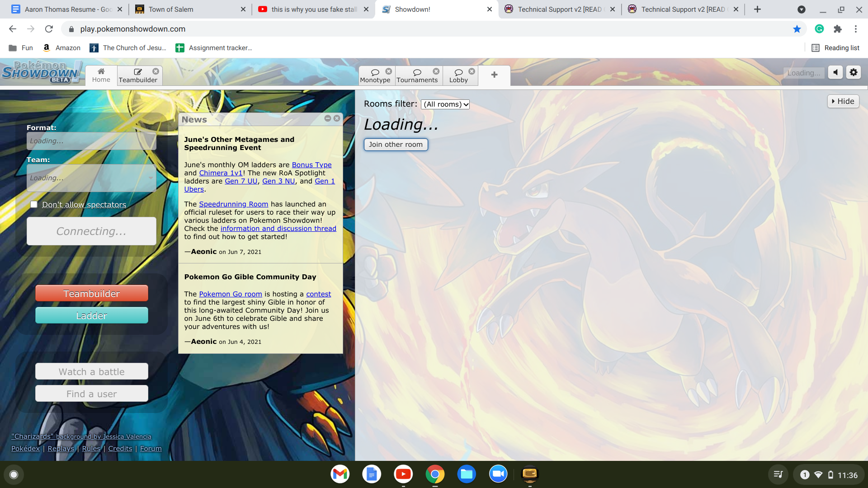The height and width of the screenshot is (488, 868).
Task: Hide the rooms panel
Action: tap(843, 101)
